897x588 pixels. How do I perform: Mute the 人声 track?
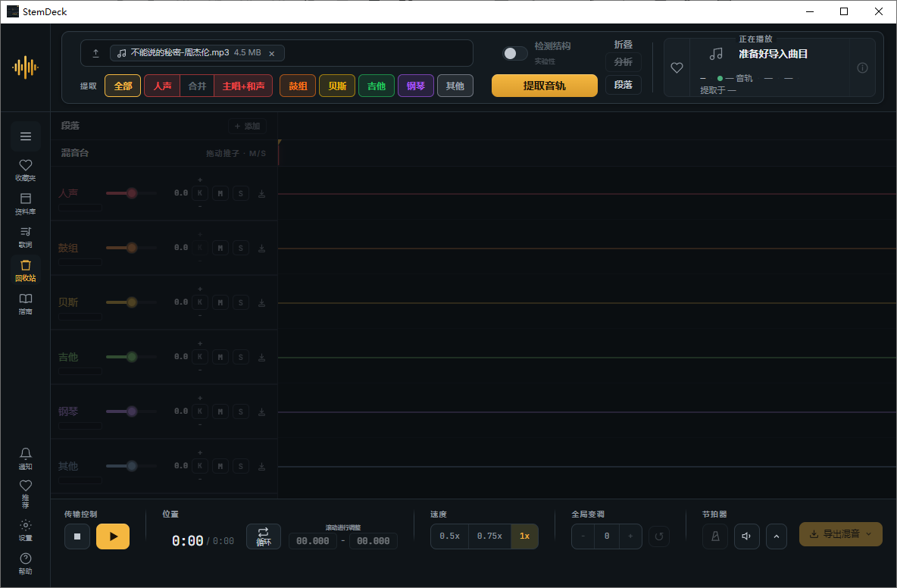click(x=220, y=194)
